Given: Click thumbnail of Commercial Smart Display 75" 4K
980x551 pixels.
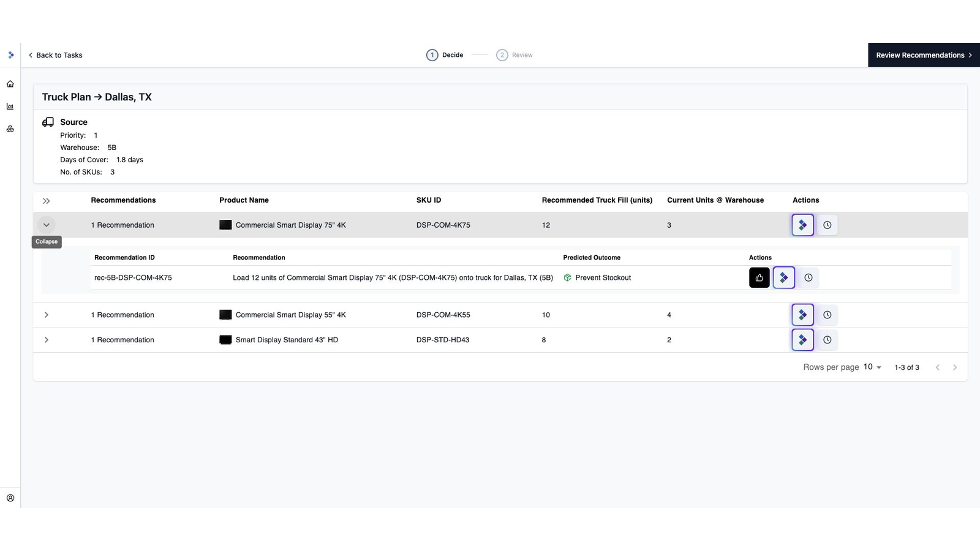Looking at the screenshot, I should [x=225, y=225].
